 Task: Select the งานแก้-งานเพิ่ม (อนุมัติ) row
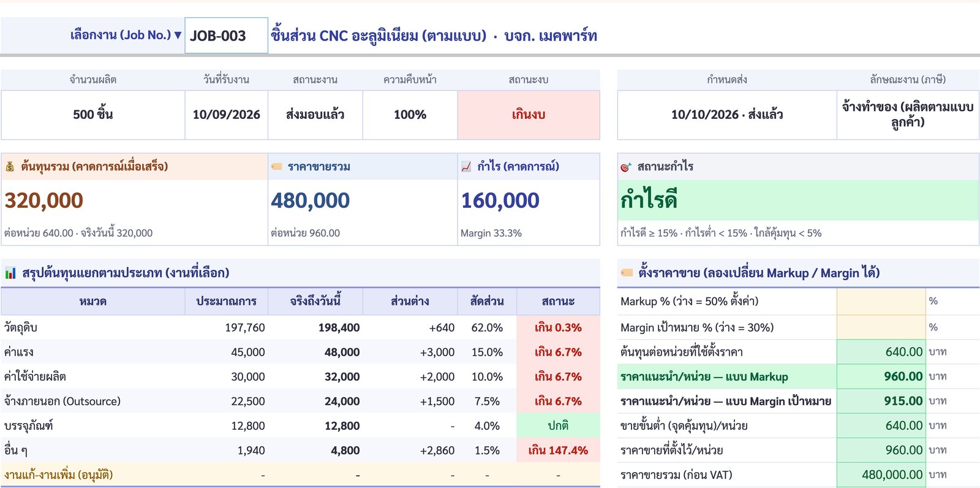coord(300,475)
